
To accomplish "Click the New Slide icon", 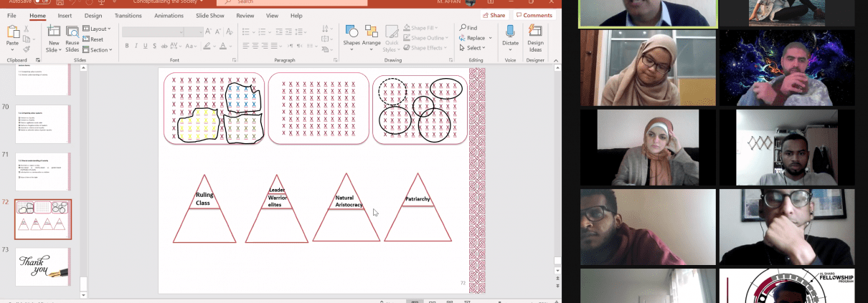I will tap(54, 31).
